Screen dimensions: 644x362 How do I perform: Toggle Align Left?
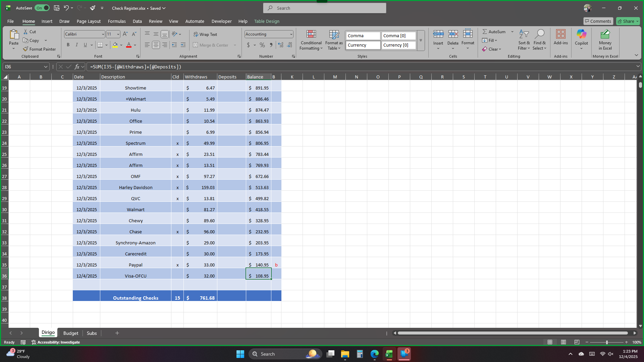147,45
